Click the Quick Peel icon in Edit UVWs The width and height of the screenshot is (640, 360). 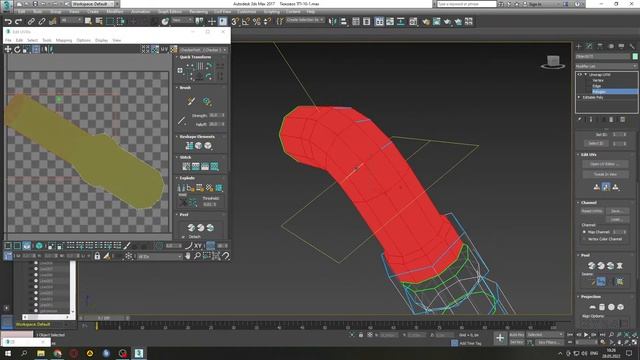click(191, 227)
